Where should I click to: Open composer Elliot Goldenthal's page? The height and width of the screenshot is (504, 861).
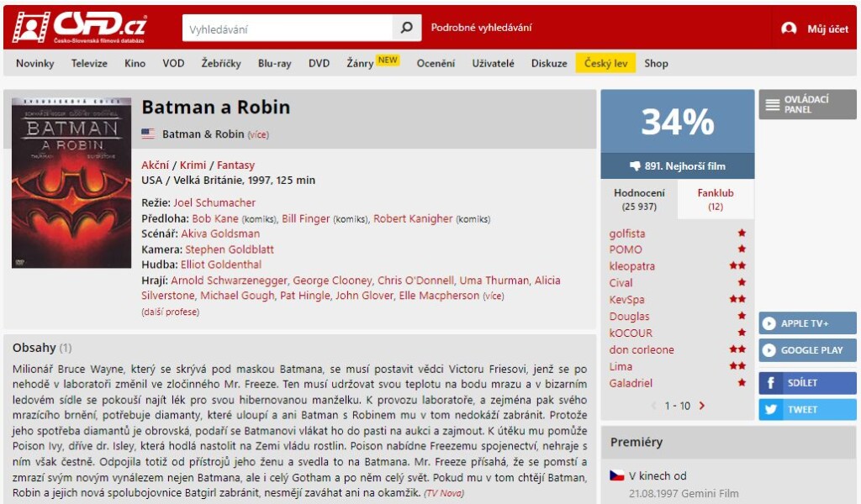pyautogui.click(x=221, y=265)
